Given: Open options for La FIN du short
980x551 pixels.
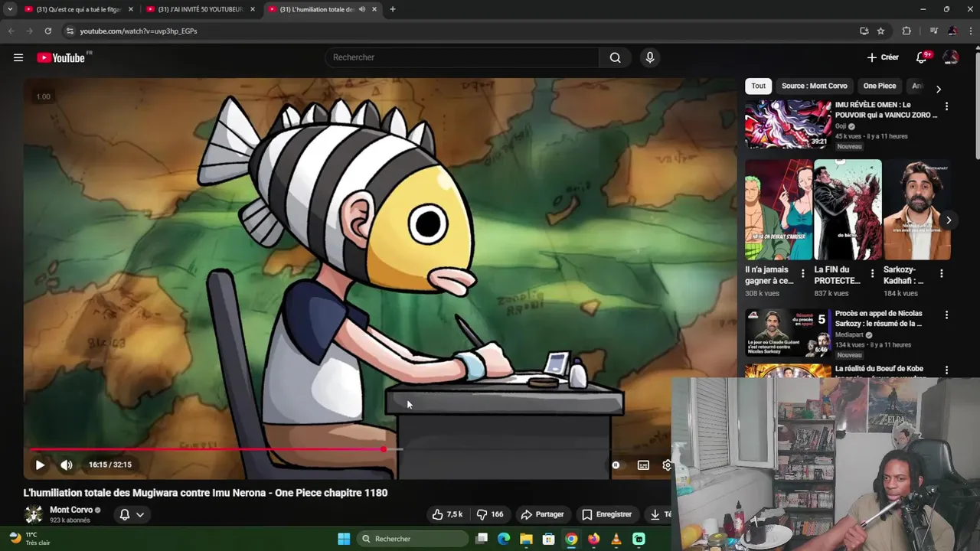Looking at the screenshot, I should coord(872,273).
